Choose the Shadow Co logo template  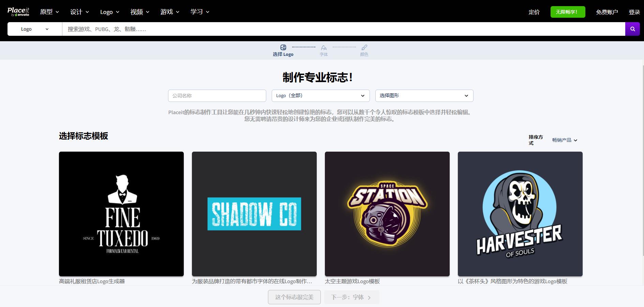click(x=254, y=214)
